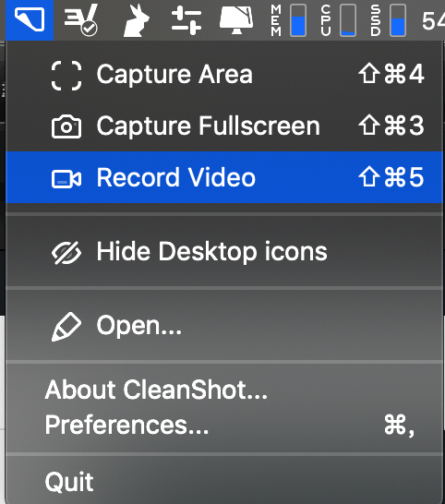Click the MEM memory usage meter

[288, 20]
